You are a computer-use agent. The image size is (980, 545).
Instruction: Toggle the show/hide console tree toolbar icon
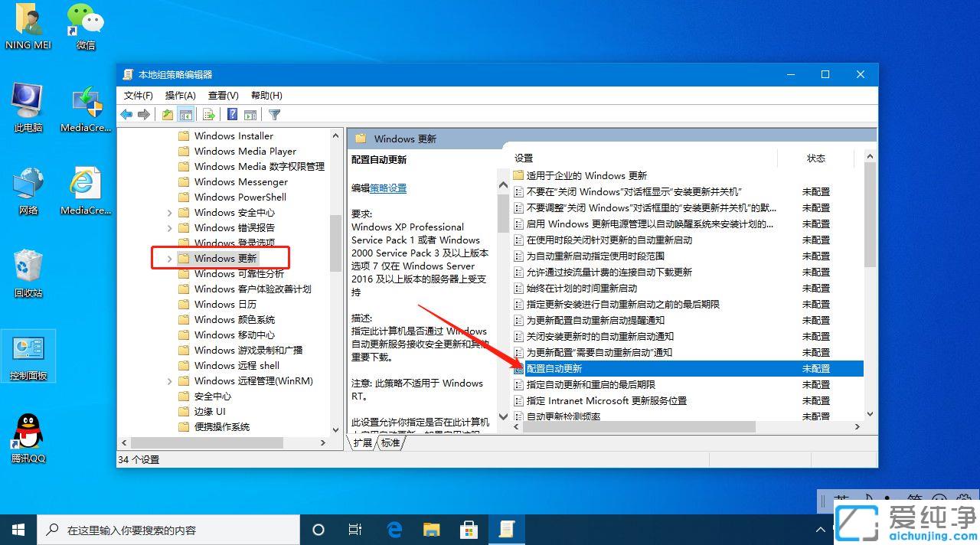tap(186, 114)
